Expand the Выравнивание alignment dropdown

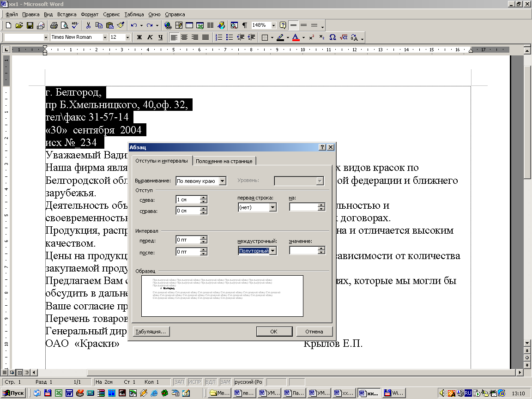222,181
